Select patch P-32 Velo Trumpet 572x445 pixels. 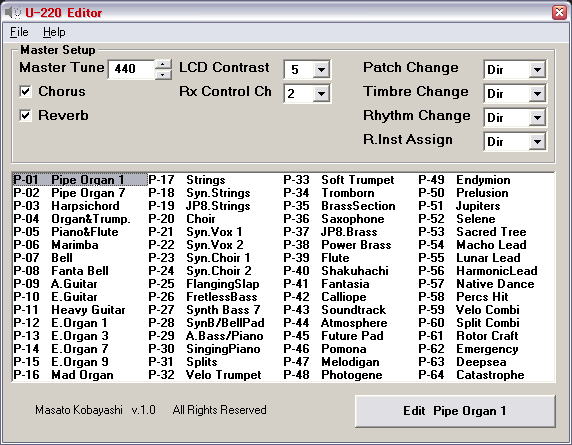point(215,375)
